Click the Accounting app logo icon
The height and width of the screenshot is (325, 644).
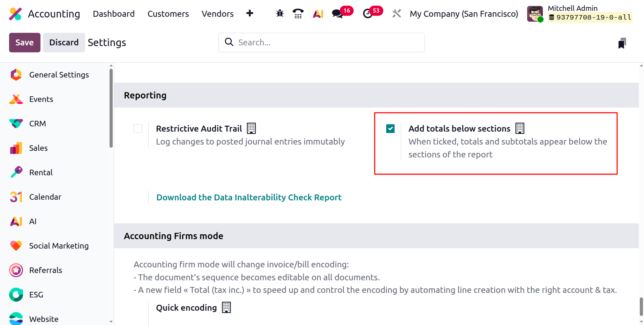15,14
